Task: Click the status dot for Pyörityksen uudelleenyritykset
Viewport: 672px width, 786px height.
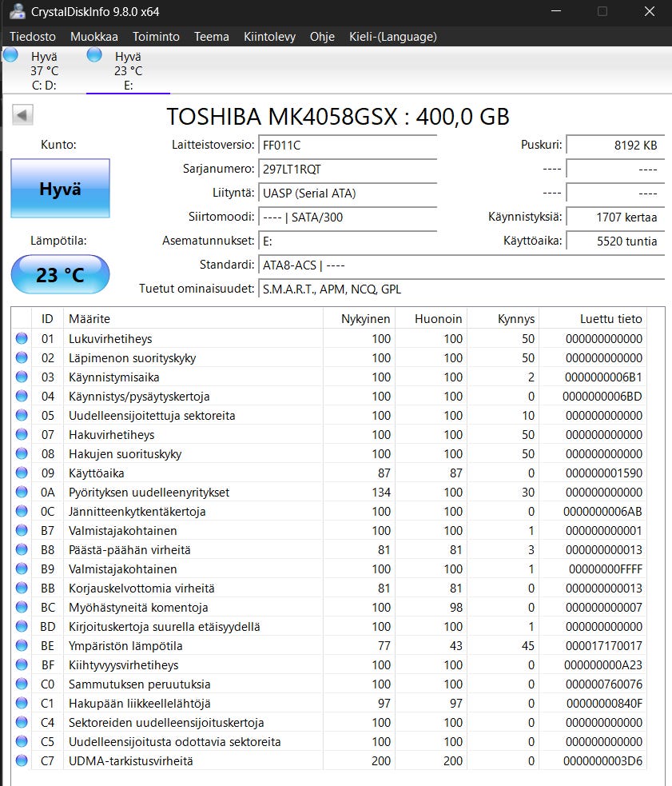Action: pyautogui.click(x=22, y=492)
